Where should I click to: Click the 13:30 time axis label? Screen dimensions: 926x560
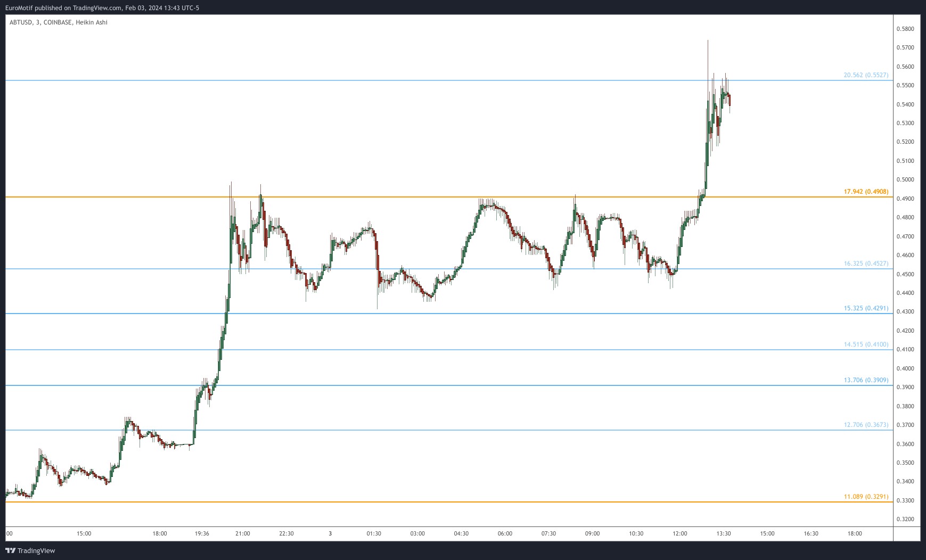click(724, 533)
